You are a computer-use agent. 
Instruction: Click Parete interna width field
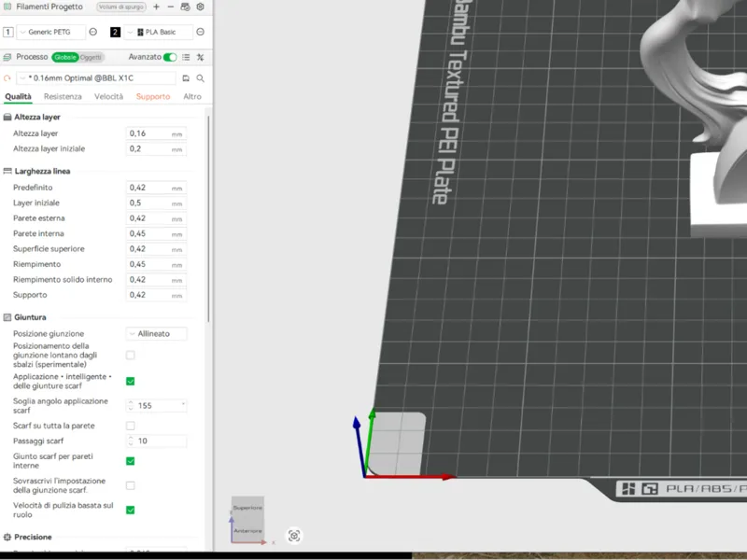[x=156, y=233]
